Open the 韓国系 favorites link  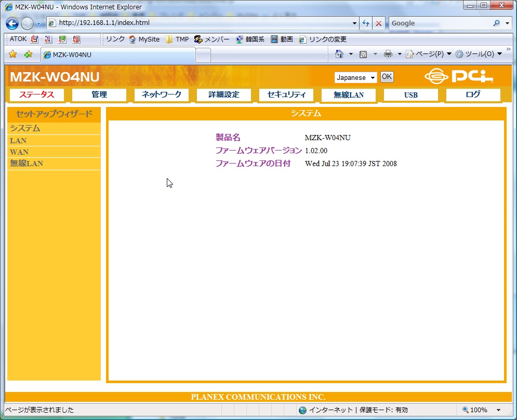coord(250,39)
